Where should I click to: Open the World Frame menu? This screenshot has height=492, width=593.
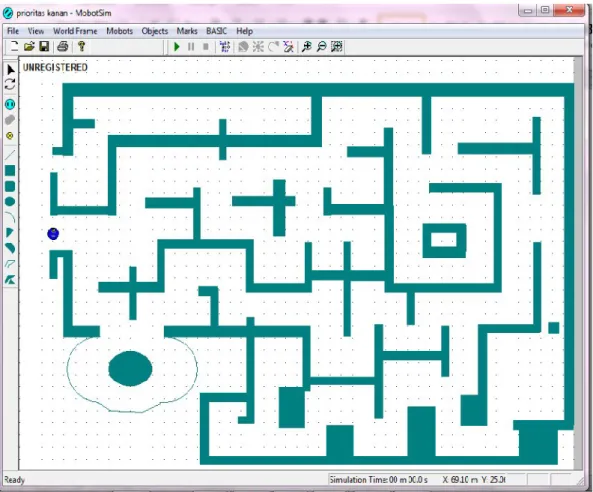click(75, 31)
